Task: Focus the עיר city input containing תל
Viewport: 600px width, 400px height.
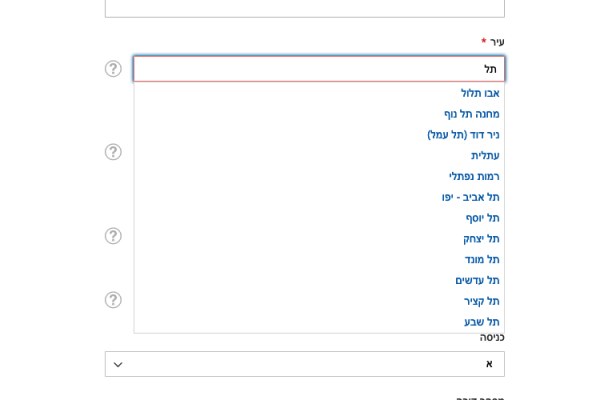Action: pos(318,69)
